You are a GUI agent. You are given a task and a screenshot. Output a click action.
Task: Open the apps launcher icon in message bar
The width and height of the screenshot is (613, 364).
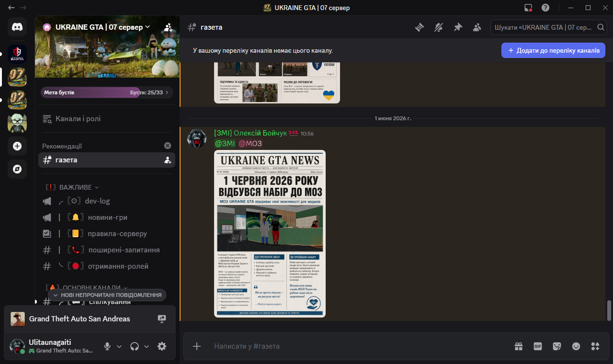tap(595, 346)
